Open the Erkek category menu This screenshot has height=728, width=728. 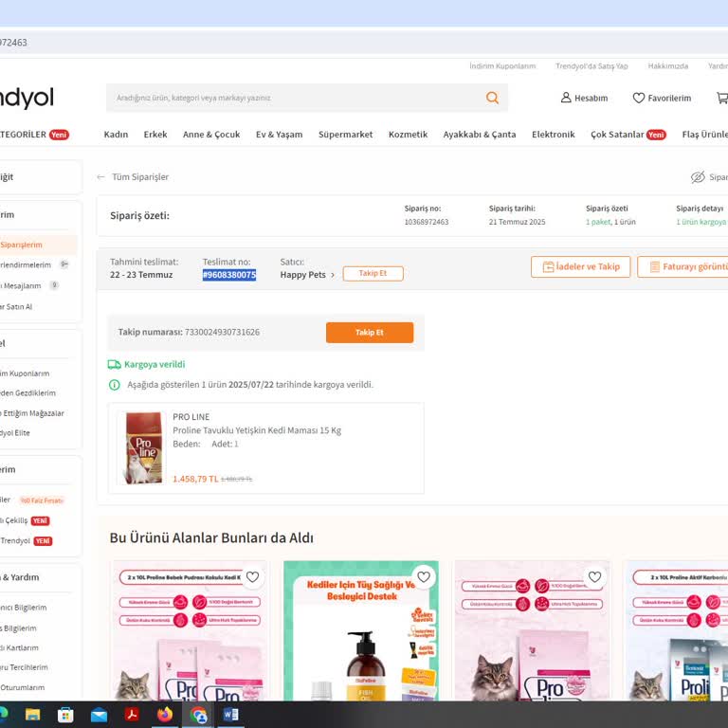155,135
